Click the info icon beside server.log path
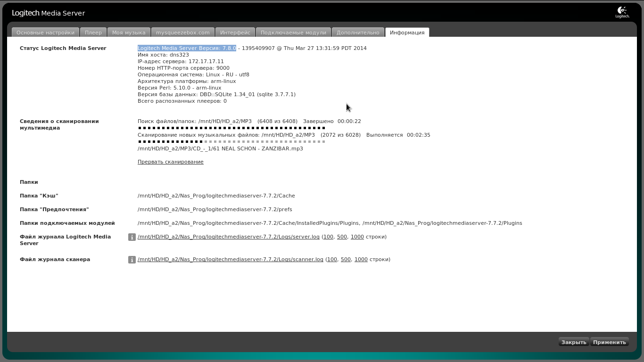Screen dimensions: 644x362 tap(132, 237)
